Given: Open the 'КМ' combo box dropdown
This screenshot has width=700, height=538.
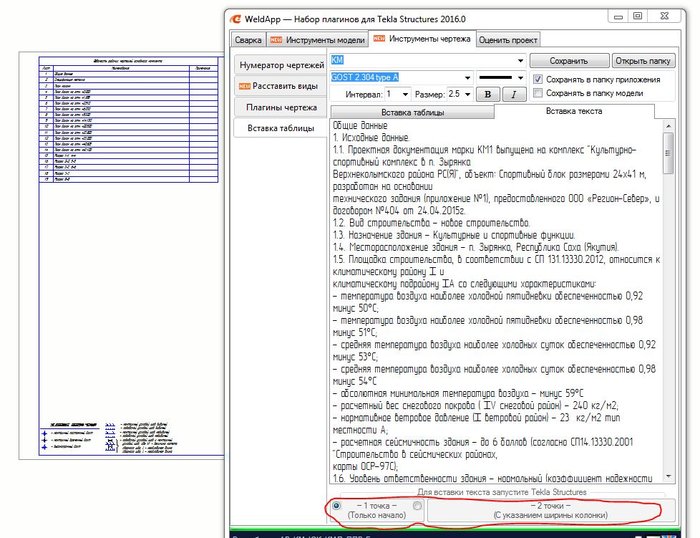Looking at the screenshot, I should (x=520, y=60).
